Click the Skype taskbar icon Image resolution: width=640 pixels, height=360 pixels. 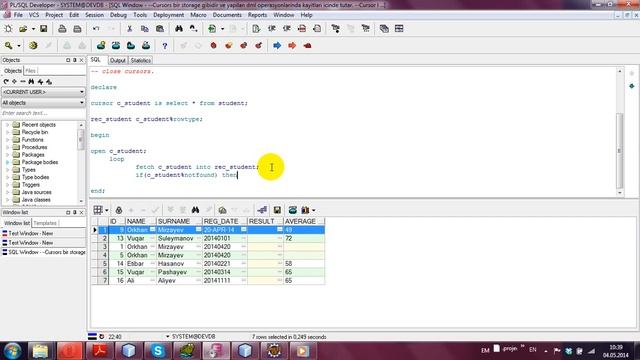[x=158, y=351]
